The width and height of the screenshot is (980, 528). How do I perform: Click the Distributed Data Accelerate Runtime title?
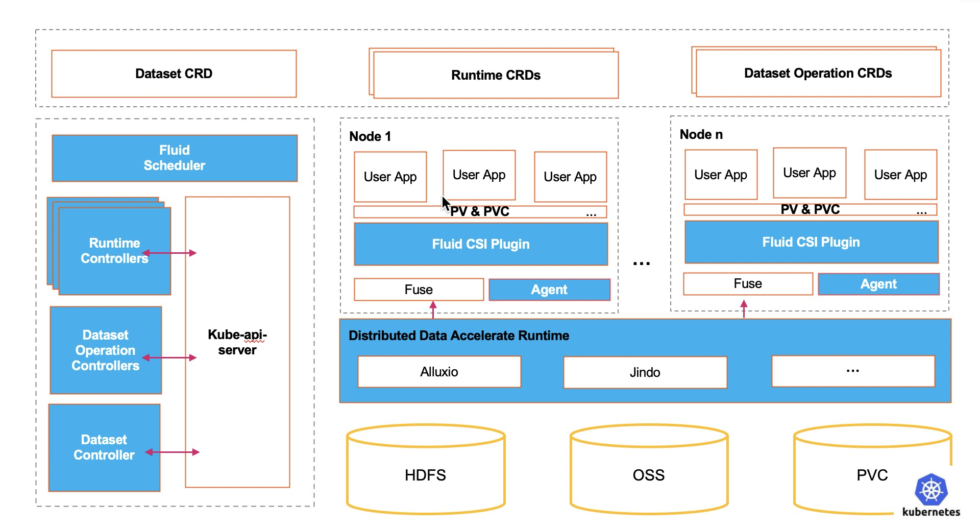click(x=459, y=335)
